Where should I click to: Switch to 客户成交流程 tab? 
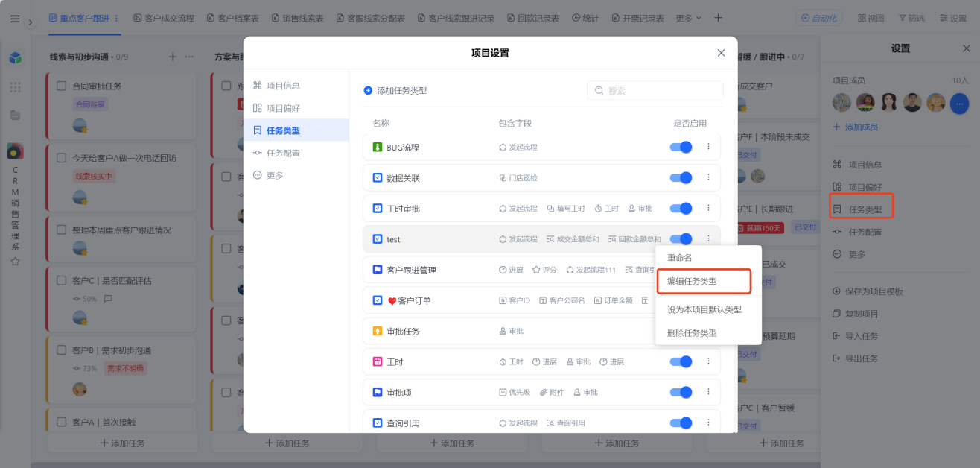(x=163, y=18)
